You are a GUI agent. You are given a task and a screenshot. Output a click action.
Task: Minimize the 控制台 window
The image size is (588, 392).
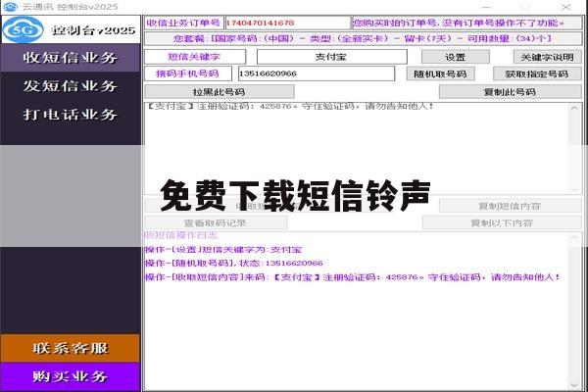coord(486,7)
